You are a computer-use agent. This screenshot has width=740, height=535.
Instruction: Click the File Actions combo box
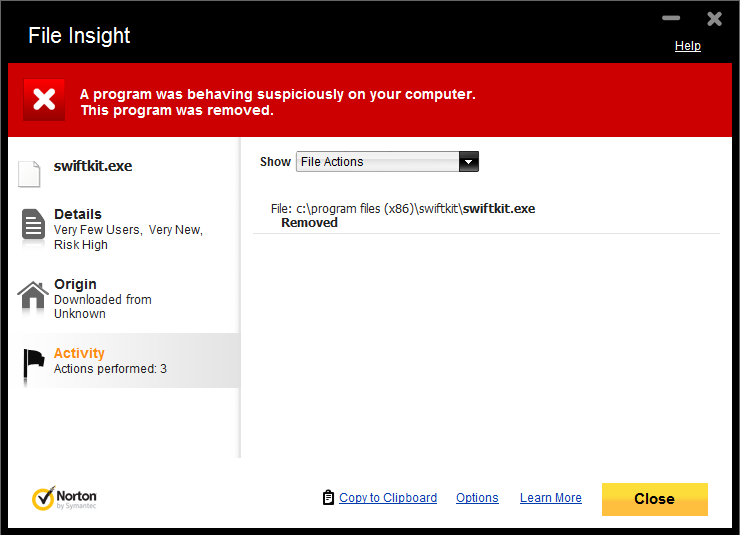[378, 162]
